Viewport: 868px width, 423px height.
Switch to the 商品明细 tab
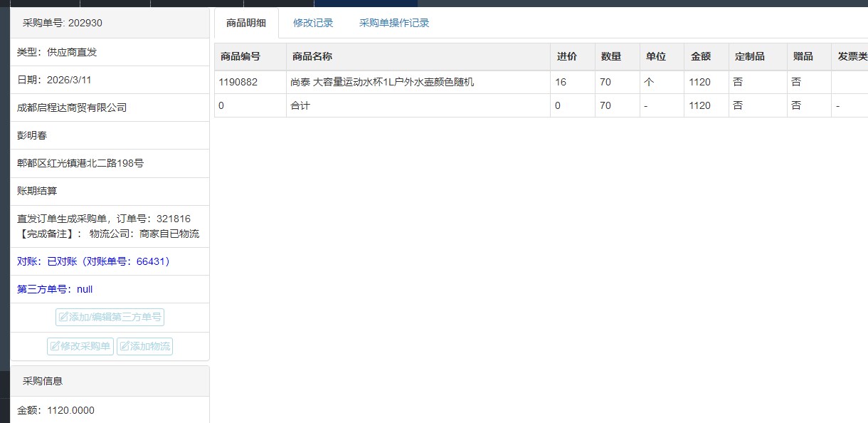(x=246, y=23)
